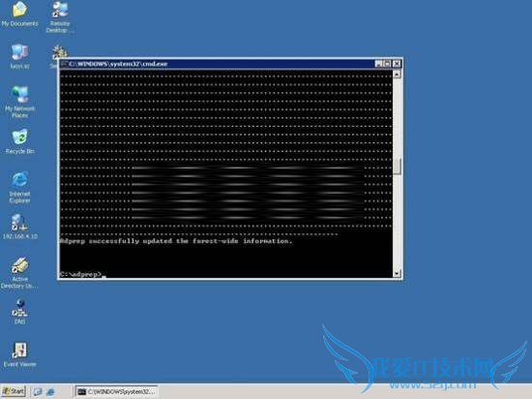
Task: Maximize the cmd.exe window
Action: click(387, 64)
